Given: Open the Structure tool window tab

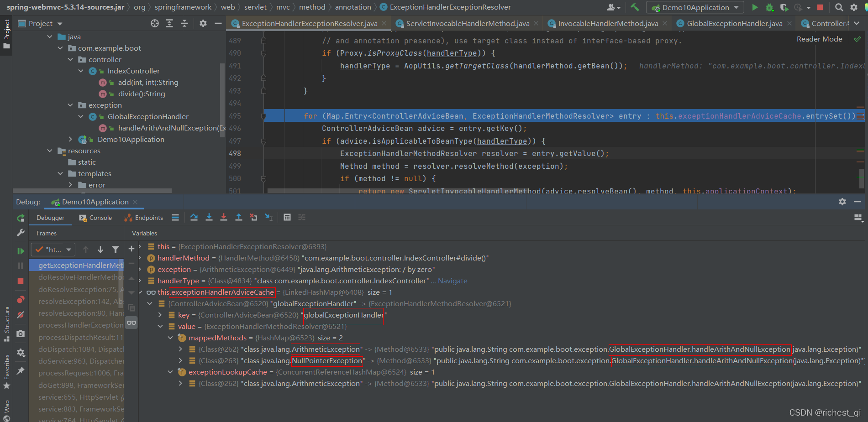Looking at the screenshot, I should tap(6, 324).
